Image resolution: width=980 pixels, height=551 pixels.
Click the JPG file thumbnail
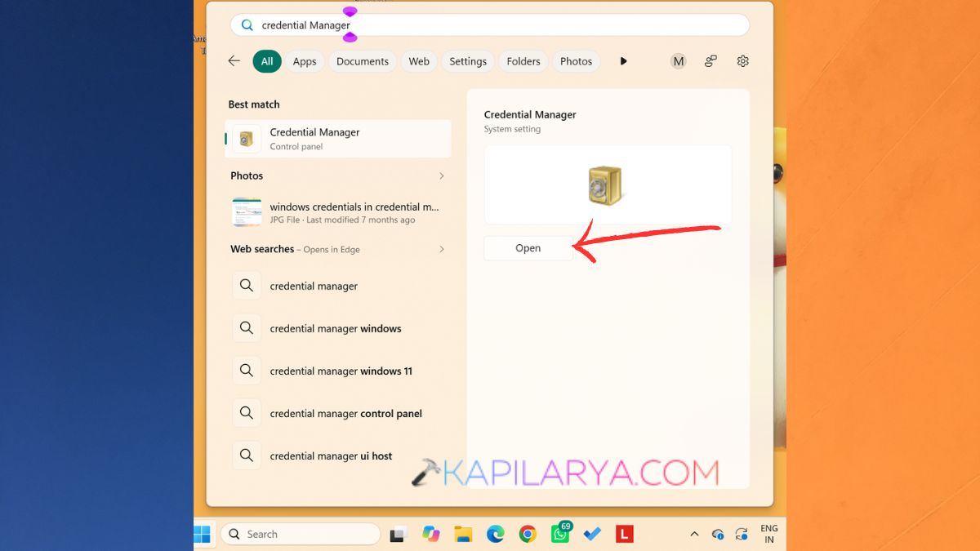tap(247, 212)
